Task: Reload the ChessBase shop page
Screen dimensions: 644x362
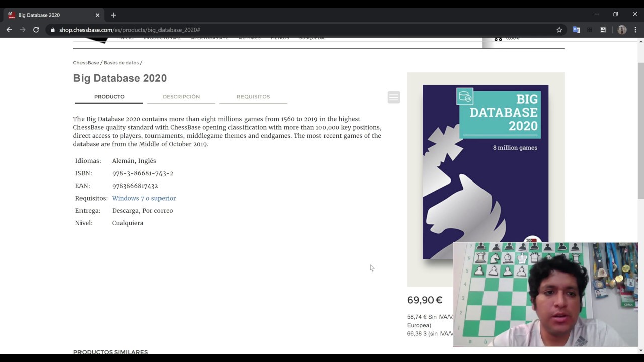Action: pyautogui.click(x=36, y=30)
